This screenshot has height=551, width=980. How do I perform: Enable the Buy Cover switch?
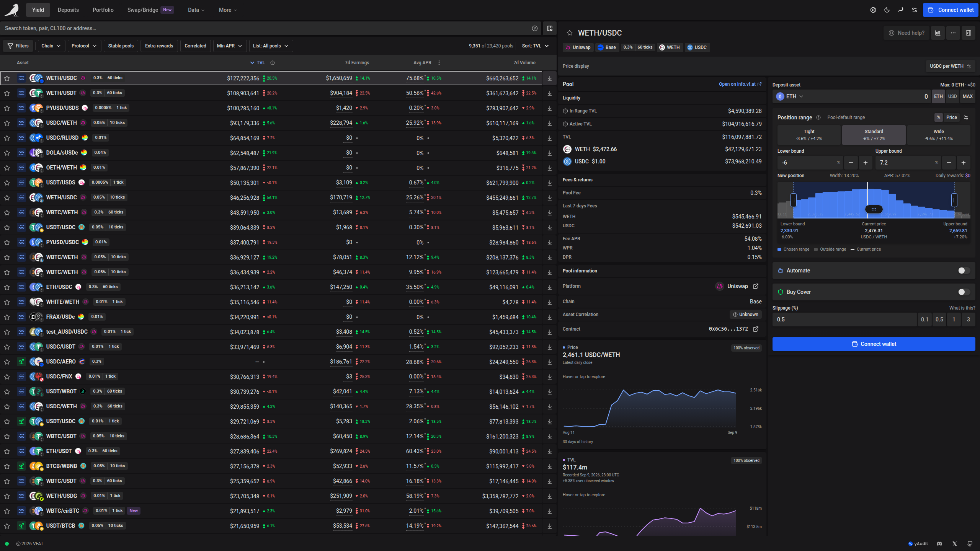(964, 292)
